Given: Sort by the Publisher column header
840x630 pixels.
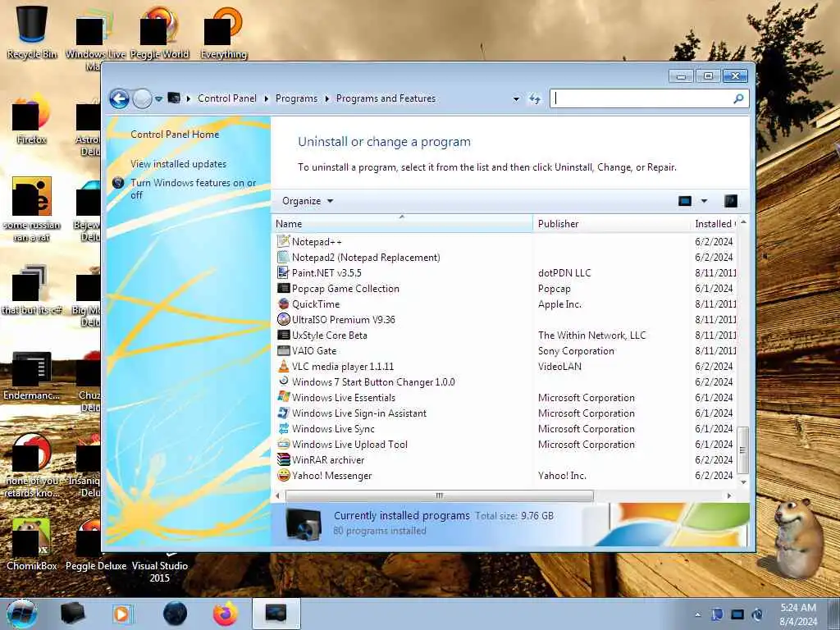Looking at the screenshot, I should pyautogui.click(x=611, y=223).
